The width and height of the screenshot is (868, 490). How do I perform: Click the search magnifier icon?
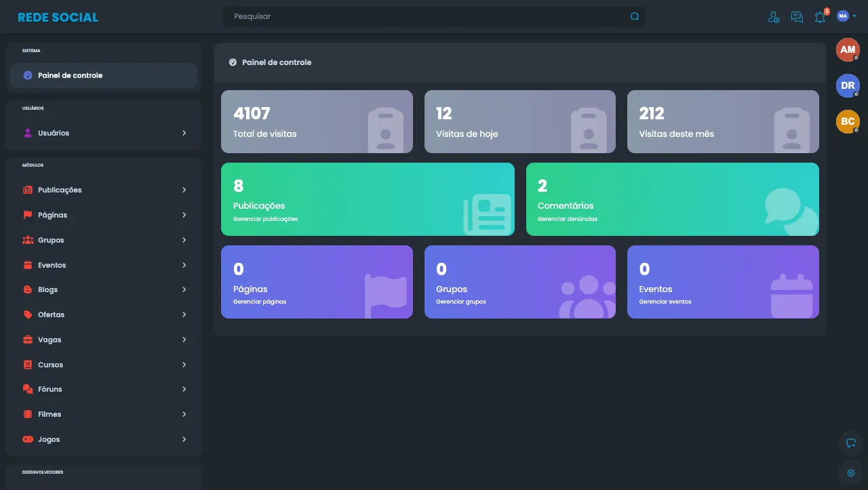[x=635, y=16]
